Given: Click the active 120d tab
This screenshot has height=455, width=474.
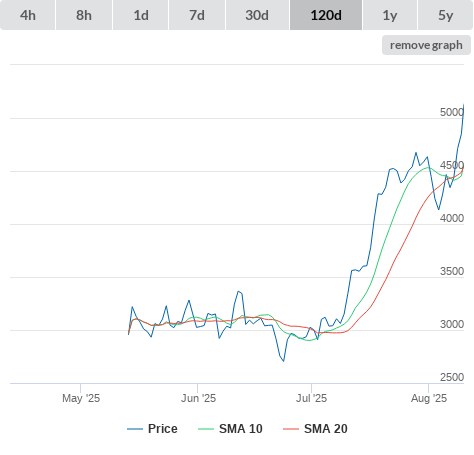Looking at the screenshot, I should (x=326, y=15).
